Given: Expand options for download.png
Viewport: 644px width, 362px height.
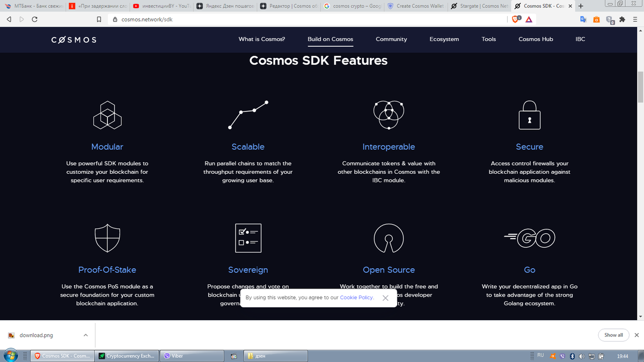Looking at the screenshot, I should click(85, 335).
